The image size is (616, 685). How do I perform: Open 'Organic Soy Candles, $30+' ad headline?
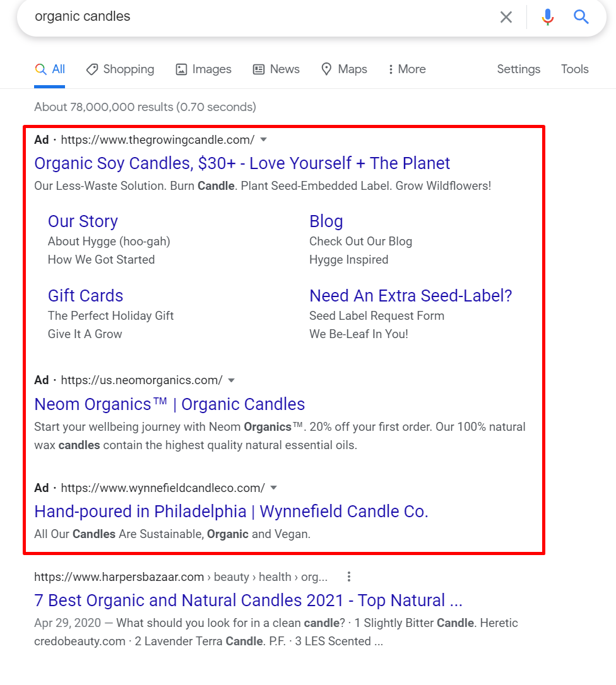point(242,163)
